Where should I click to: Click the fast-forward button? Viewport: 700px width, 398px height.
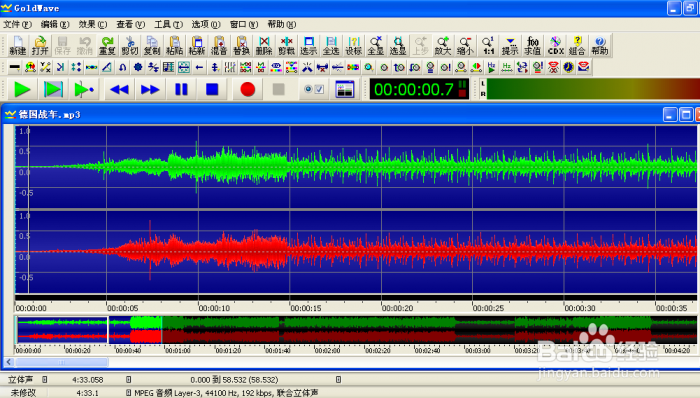(x=150, y=90)
